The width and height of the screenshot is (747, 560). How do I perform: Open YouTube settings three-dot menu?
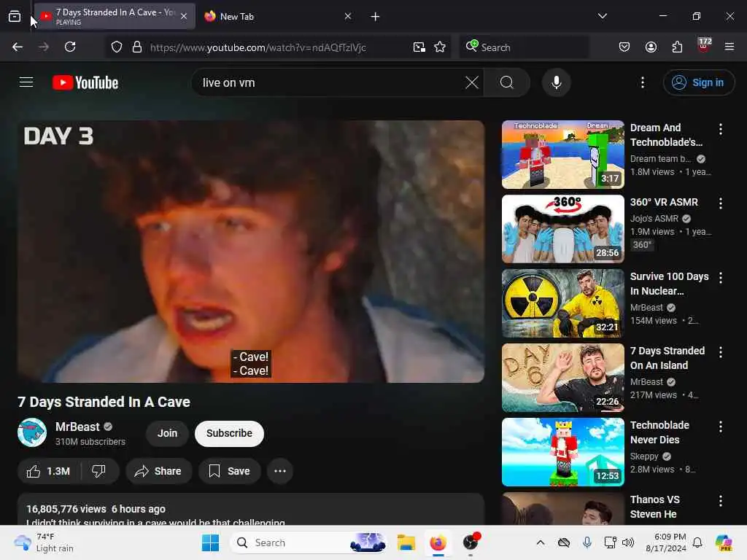click(x=643, y=82)
